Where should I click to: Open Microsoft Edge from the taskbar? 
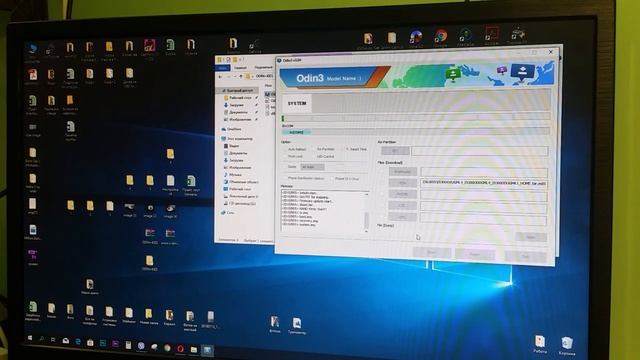[78, 342]
